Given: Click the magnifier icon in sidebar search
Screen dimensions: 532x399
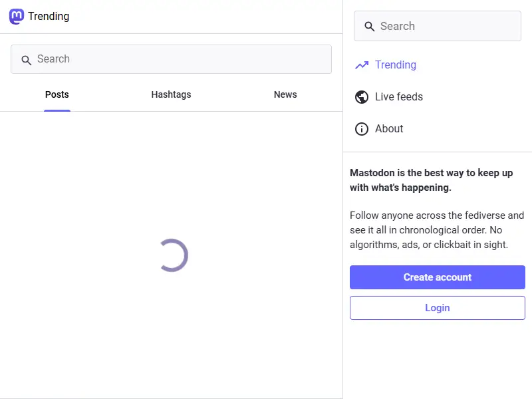Looking at the screenshot, I should point(370,27).
